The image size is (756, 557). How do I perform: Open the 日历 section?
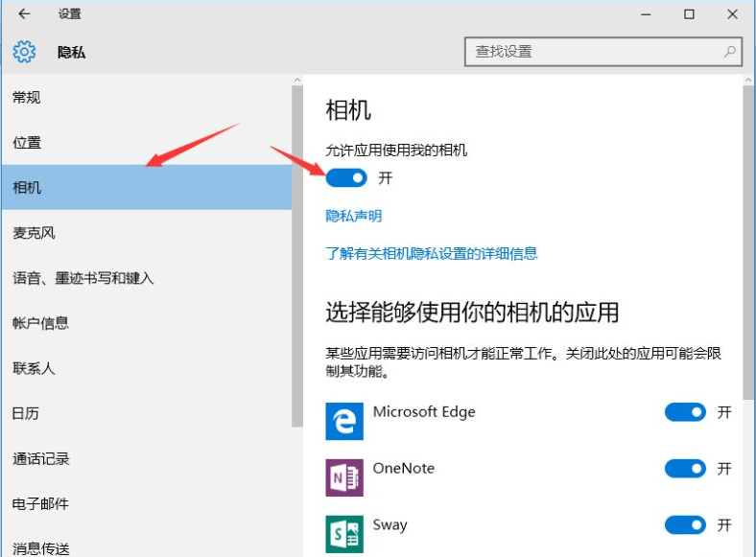coord(147,413)
